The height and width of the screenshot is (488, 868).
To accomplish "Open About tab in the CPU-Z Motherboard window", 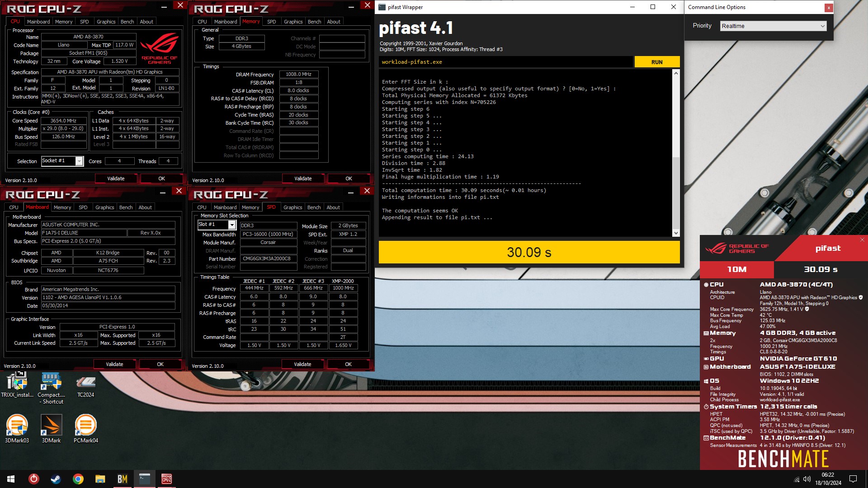I will click(x=145, y=207).
